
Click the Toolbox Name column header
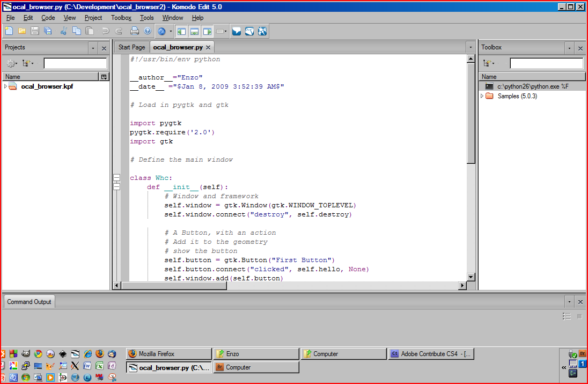532,77
